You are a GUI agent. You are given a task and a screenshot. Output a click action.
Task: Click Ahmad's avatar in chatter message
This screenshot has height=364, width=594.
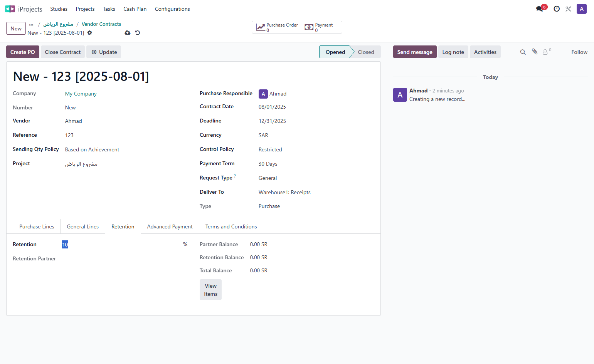coord(400,95)
